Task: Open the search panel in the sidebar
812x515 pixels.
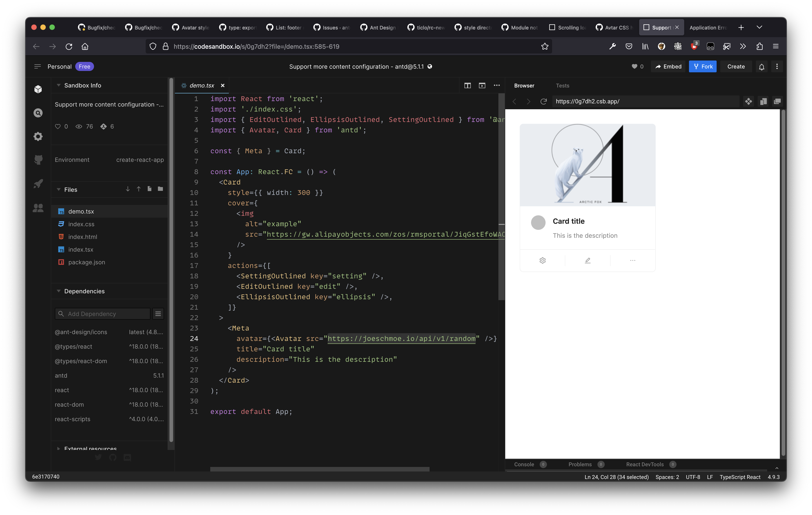Action: (x=38, y=113)
